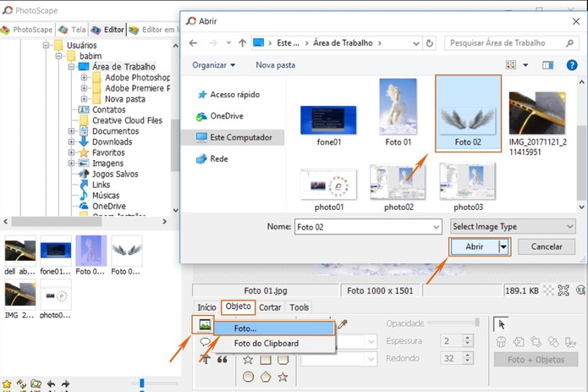Pick the eyedropper color picker icon
588x392 pixels.
point(343,324)
